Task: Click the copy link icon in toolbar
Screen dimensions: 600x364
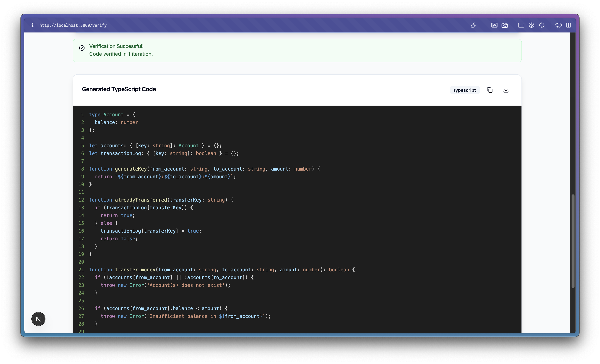Action: click(x=473, y=25)
